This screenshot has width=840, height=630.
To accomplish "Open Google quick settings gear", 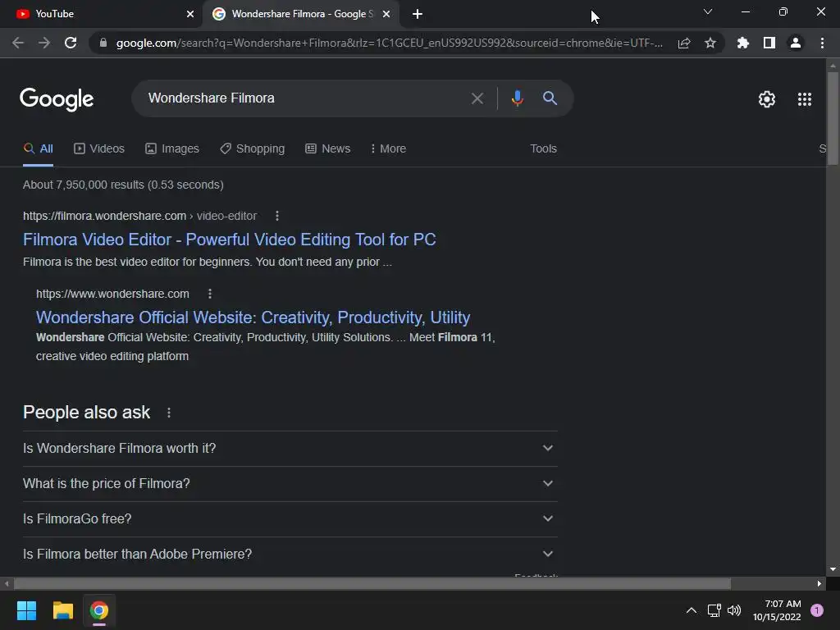I will coord(767,99).
